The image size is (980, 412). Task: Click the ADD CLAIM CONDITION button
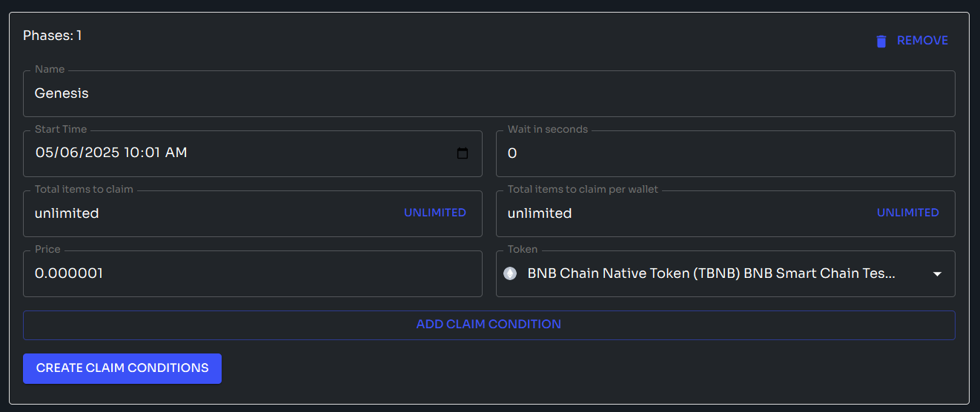tap(489, 325)
